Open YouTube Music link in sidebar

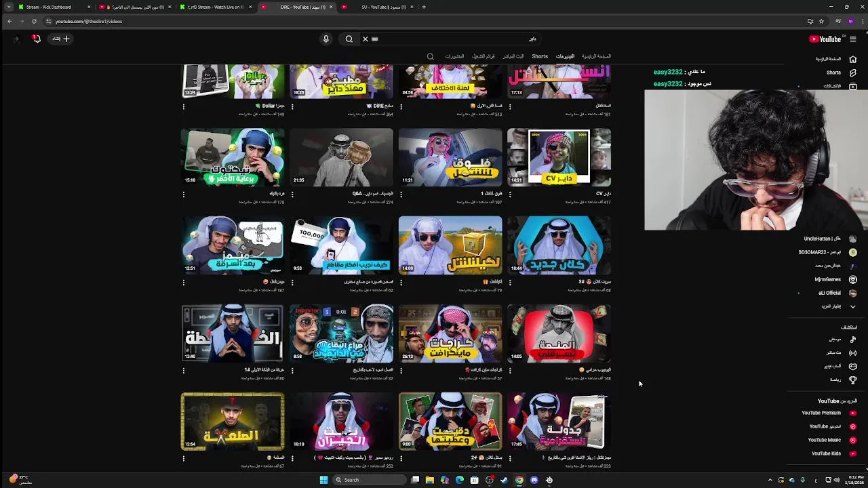832,440
